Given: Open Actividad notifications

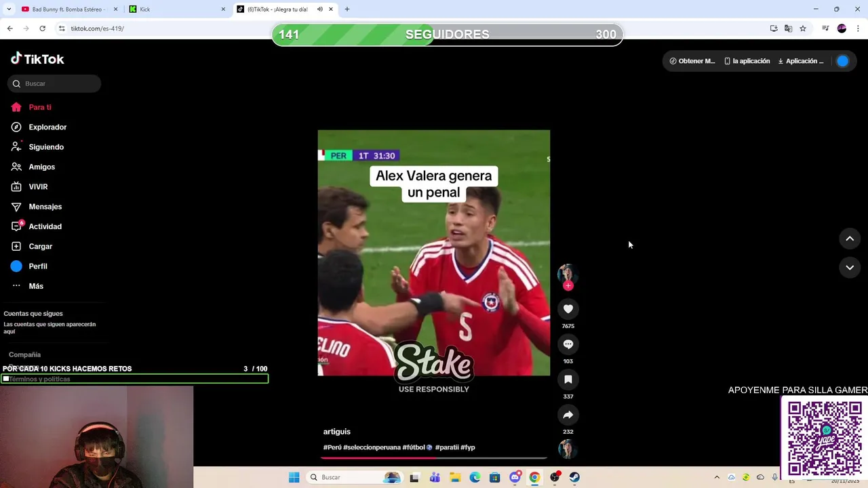Looking at the screenshot, I should tap(36, 226).
